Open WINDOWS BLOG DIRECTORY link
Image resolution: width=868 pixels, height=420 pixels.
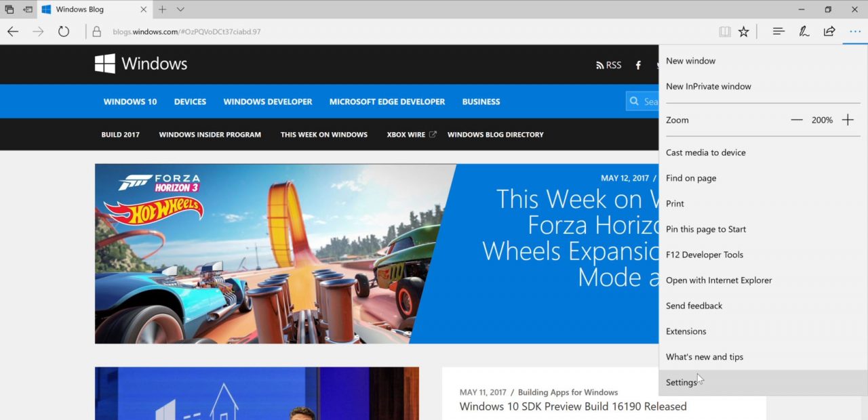496,135
